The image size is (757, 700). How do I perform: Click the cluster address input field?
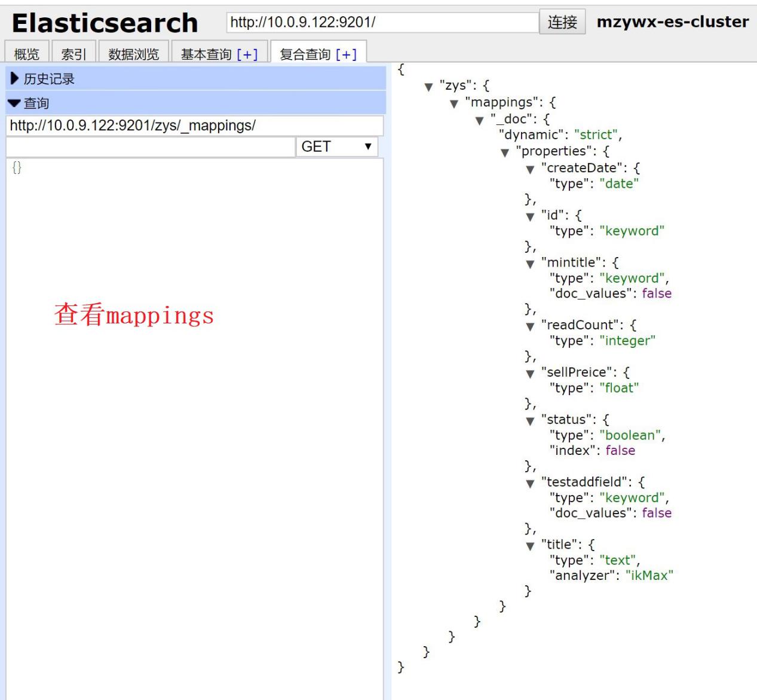point(382,23)
